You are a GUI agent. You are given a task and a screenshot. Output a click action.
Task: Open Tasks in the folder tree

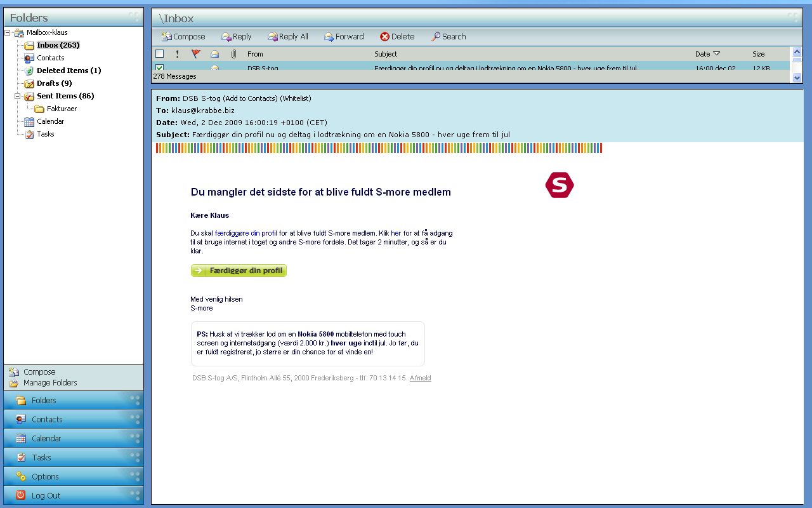pos(45,134)
